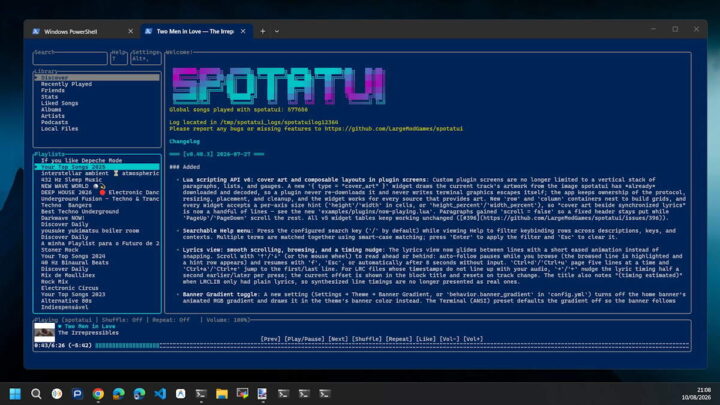Select Mix de Moullinex playlist

68,276
